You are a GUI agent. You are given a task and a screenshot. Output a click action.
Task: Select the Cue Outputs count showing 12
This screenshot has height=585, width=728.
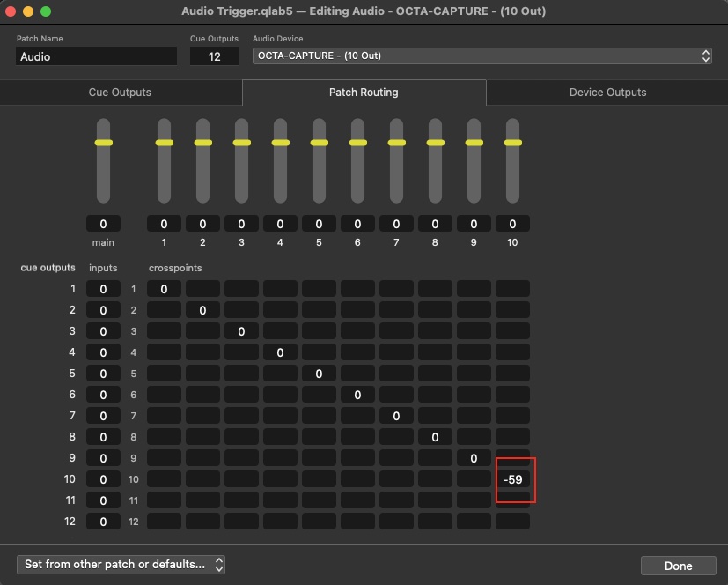[214, 56]
